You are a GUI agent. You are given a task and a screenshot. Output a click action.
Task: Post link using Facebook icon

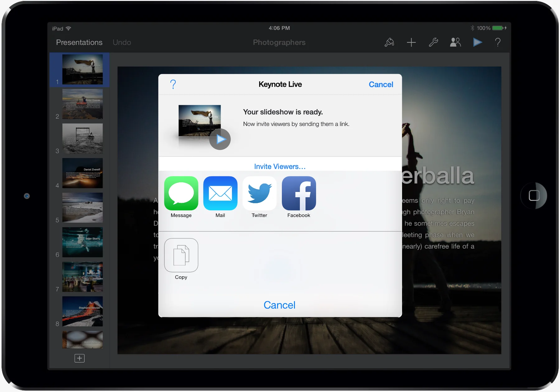point(299,193)
